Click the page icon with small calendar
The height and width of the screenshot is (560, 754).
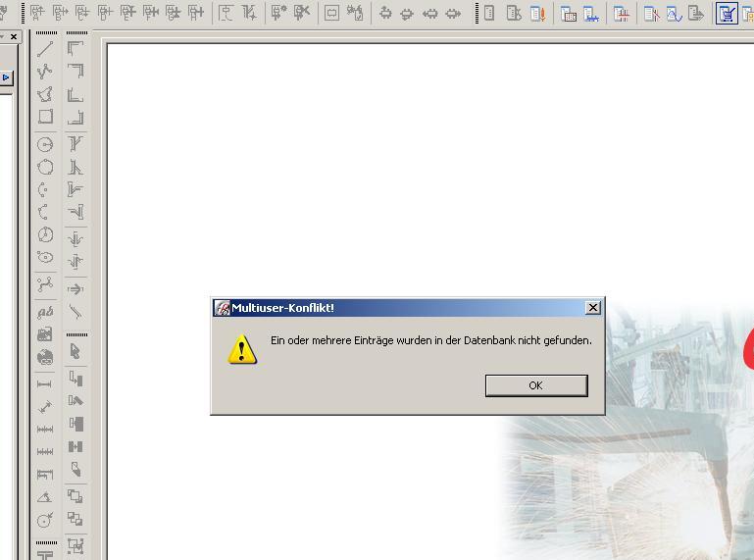(569, 14)
